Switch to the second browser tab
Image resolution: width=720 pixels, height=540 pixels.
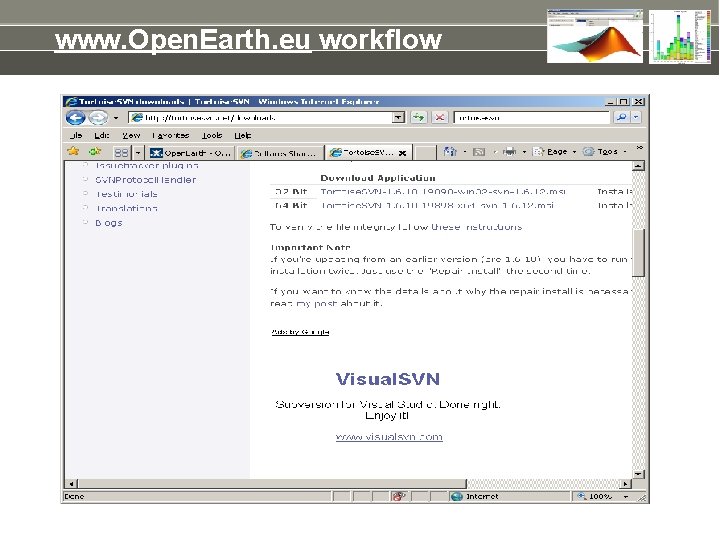(280, 153)
